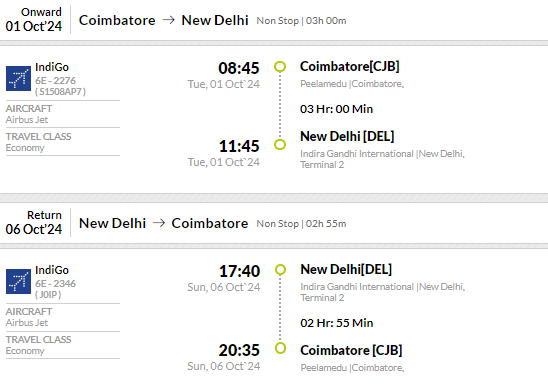Click the Coimbatore[CJB] departure airport title

point(349,66)
